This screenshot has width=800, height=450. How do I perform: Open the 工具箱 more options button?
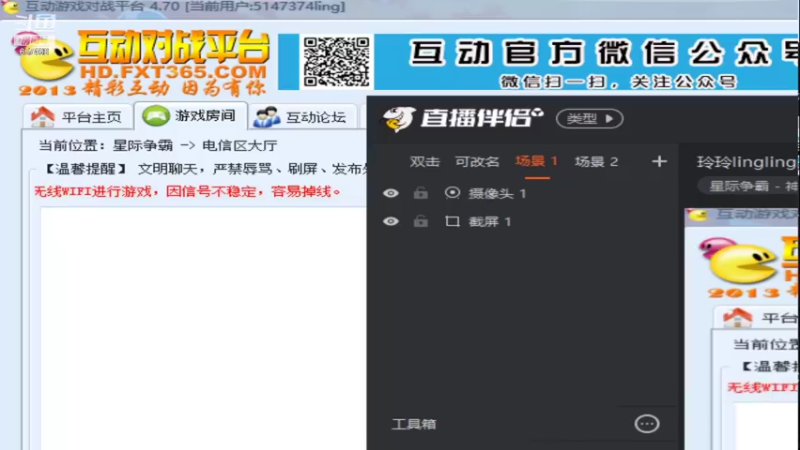[647, 423]
